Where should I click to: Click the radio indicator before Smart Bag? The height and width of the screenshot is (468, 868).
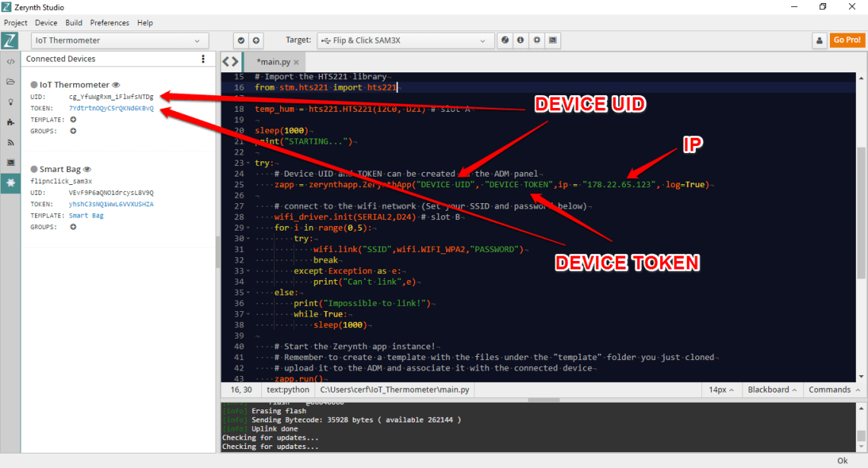[33, 169]
